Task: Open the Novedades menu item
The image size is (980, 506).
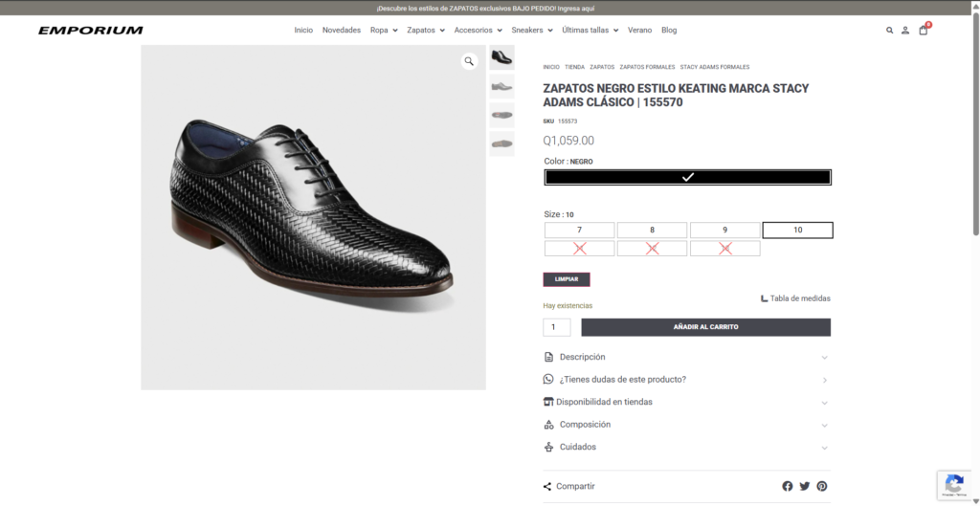Action: [x=342, y=30]
